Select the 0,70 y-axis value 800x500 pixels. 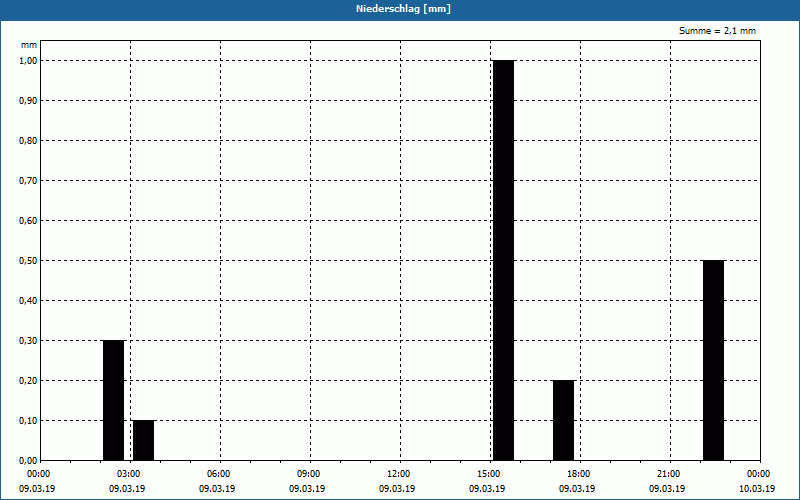pyautogui.click(x=28, y=181)
